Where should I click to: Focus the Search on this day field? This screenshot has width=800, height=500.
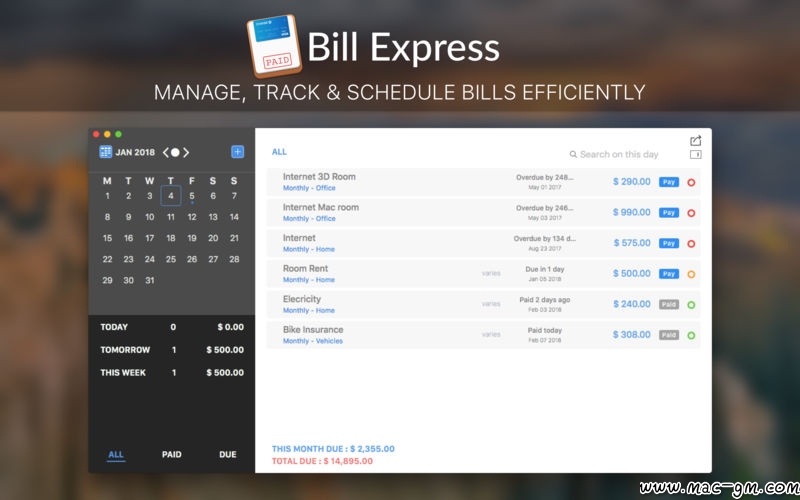619,154
